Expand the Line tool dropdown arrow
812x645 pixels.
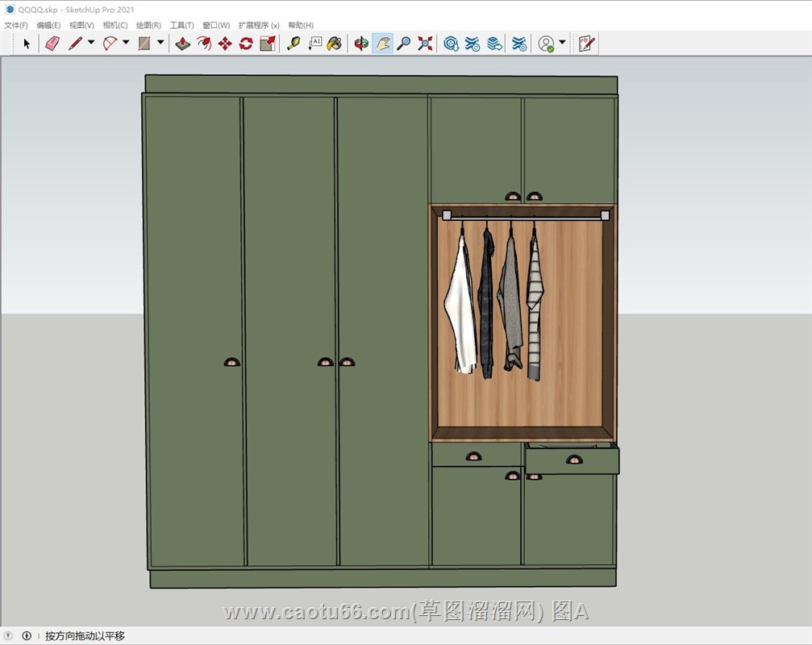click(x=91, y=43)
